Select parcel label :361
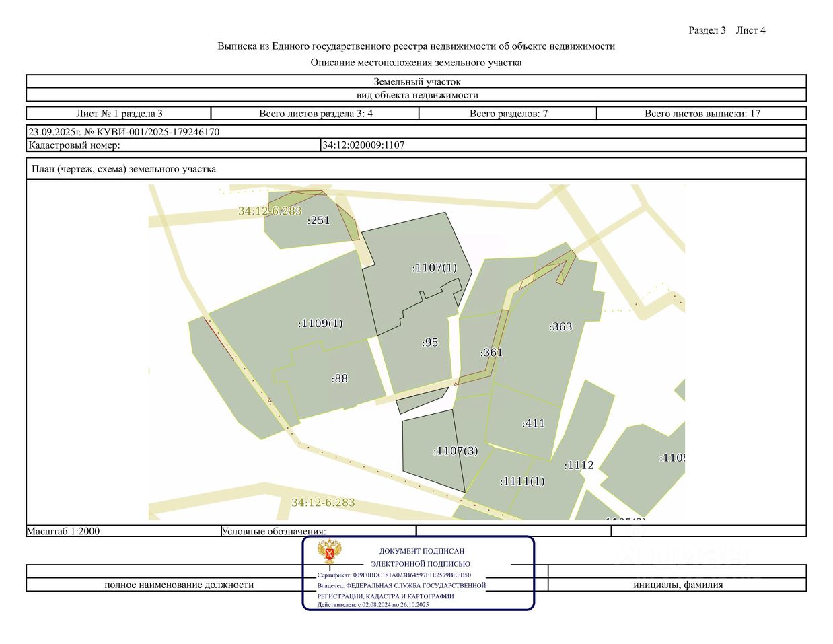 coord(491,353)
